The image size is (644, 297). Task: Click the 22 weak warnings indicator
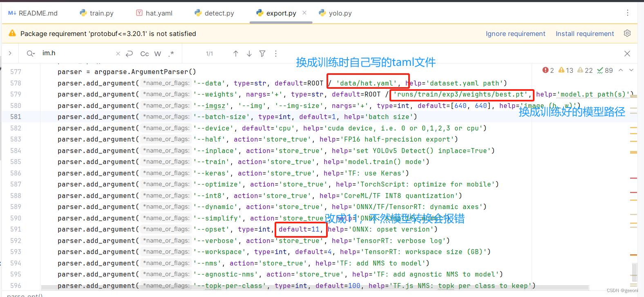(x=585, y=70)
